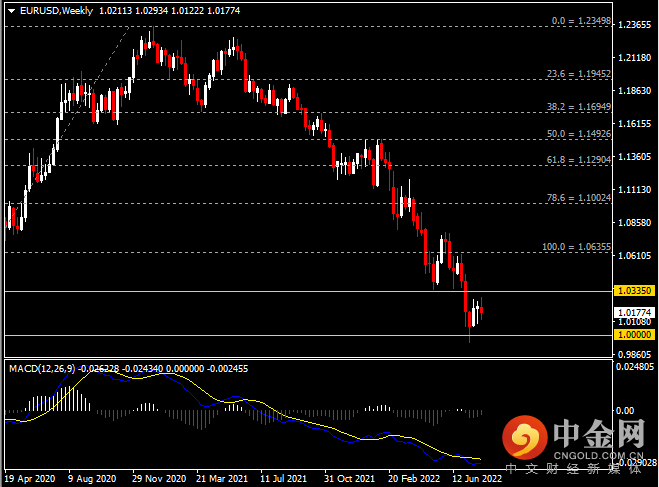
Task: Click the 1.13605 price axis label
Action: click(635, 157)
